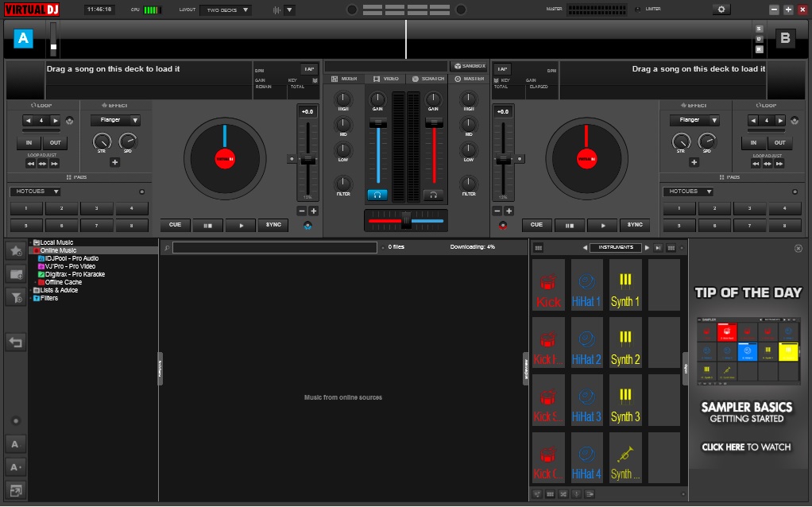
Task: Open the INSTRUMENTS sampler bank selector
Action: (x=616, y=248)
